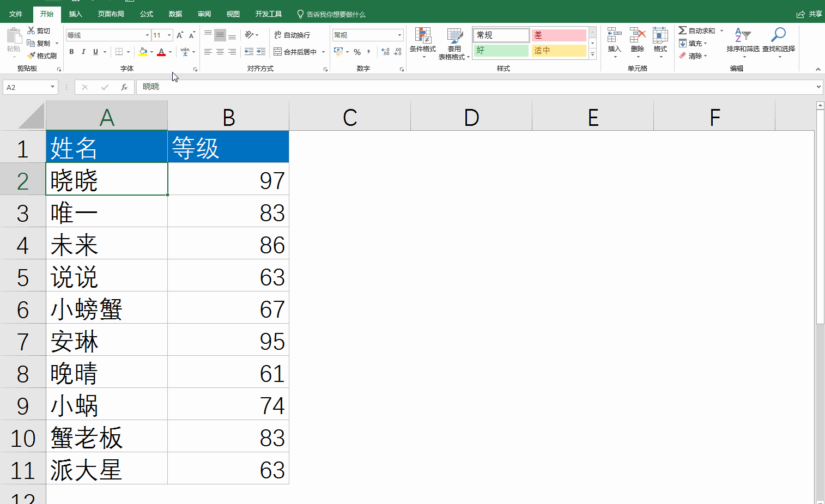Toggle Wrap Text (自动换行)
The image size is (825, 504).
point(292,35)
